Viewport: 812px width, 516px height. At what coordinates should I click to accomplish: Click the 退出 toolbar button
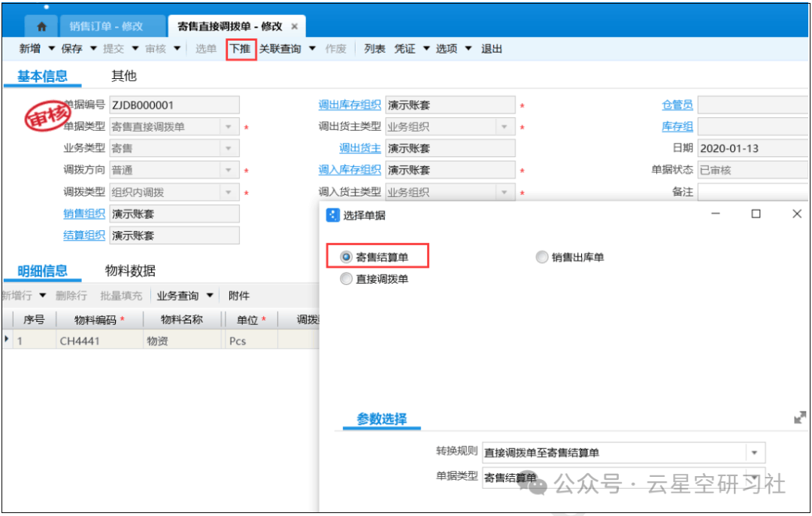click(x=492, y=49)
